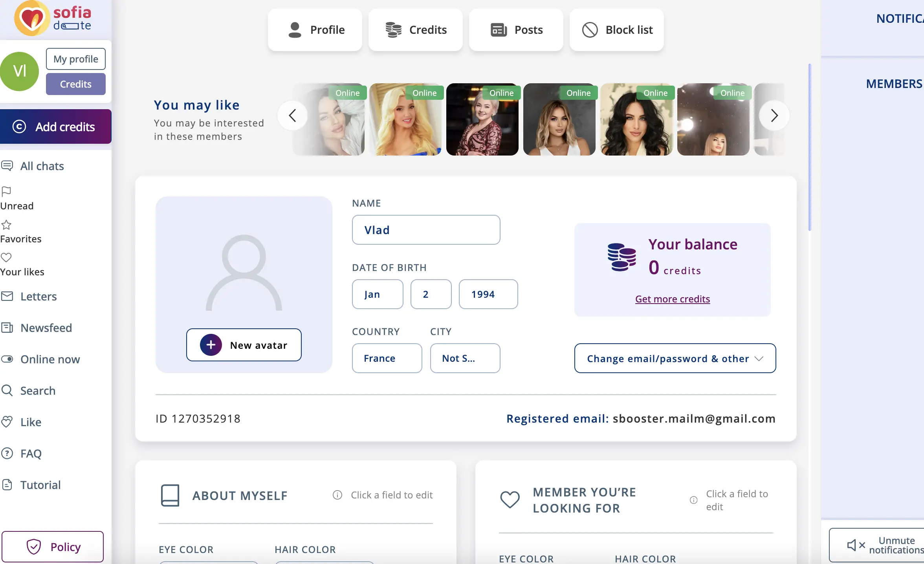Show next suggested members with right arrow
924x564 pixels.
[774, 115]
